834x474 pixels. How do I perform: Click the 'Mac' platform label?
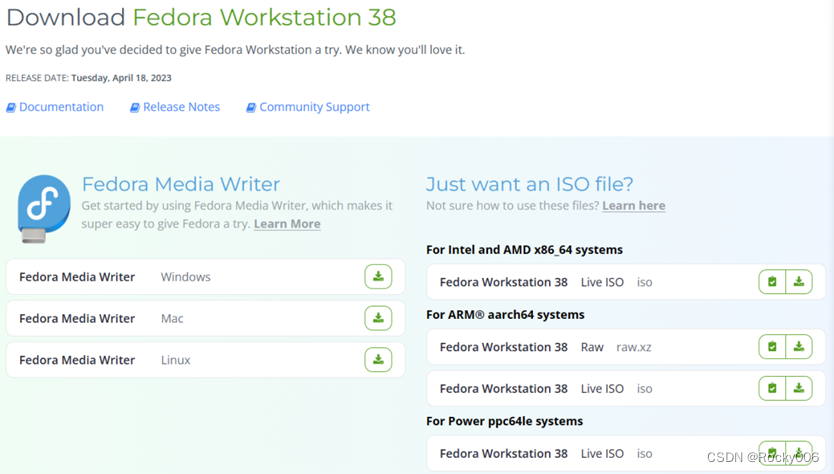[172, 319]
